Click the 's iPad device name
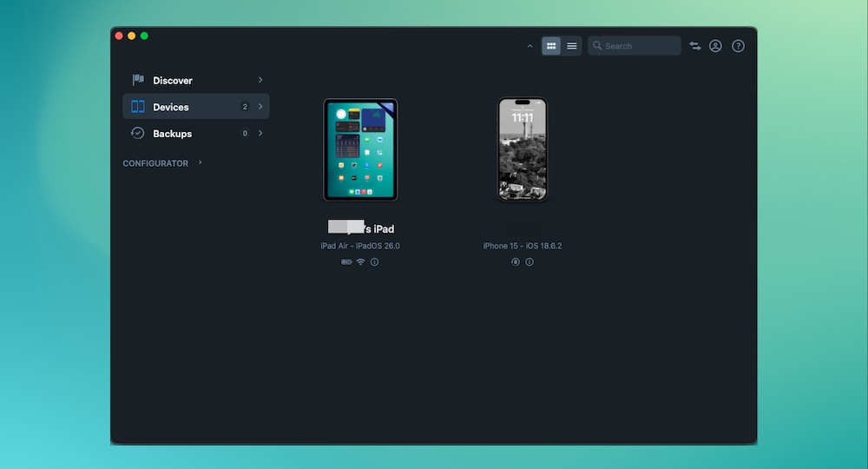868x469 pixels. point(361,228)
